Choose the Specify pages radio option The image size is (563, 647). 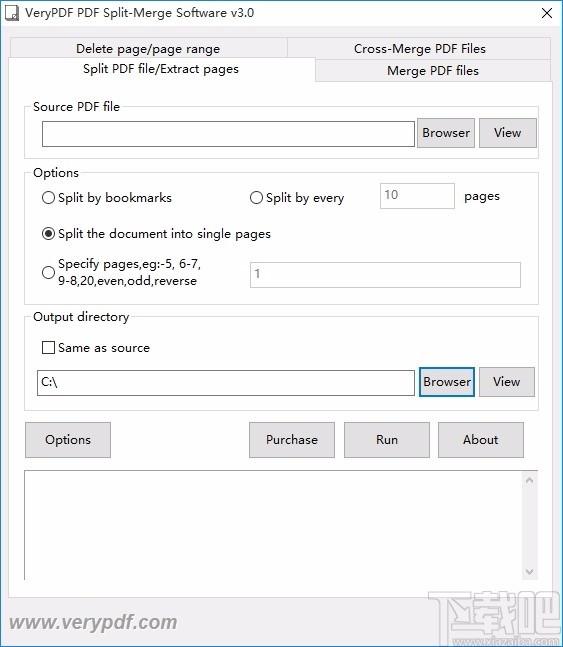tap(121, 272)
